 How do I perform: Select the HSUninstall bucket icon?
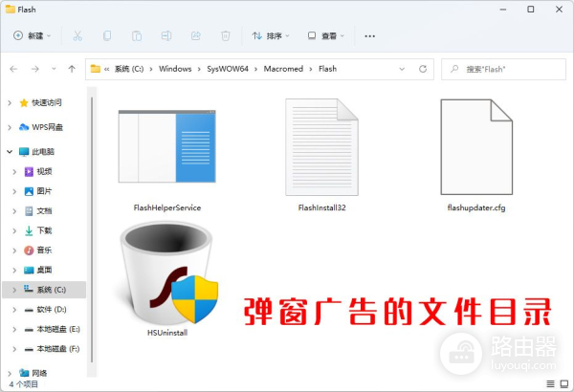[168, 272]
